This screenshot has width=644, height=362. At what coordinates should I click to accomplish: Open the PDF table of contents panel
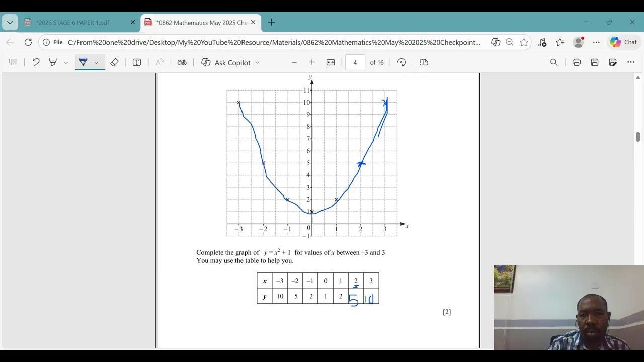(13, 62)
